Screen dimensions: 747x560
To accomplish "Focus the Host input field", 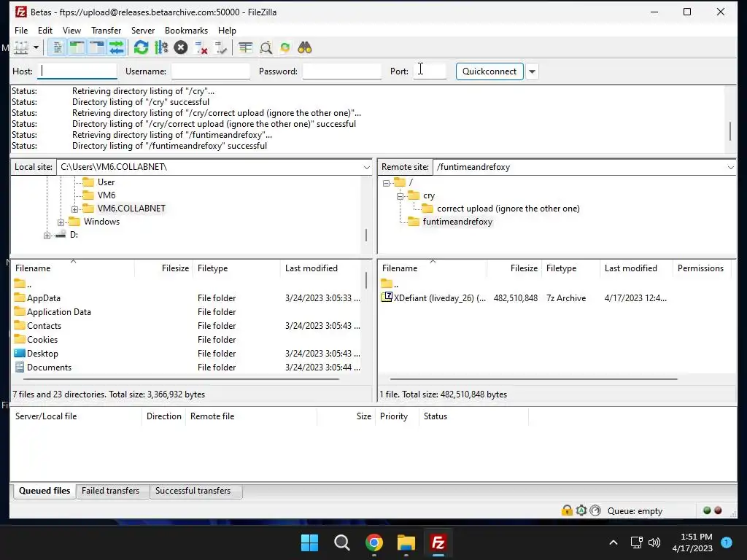I will [x=77, y=71].
